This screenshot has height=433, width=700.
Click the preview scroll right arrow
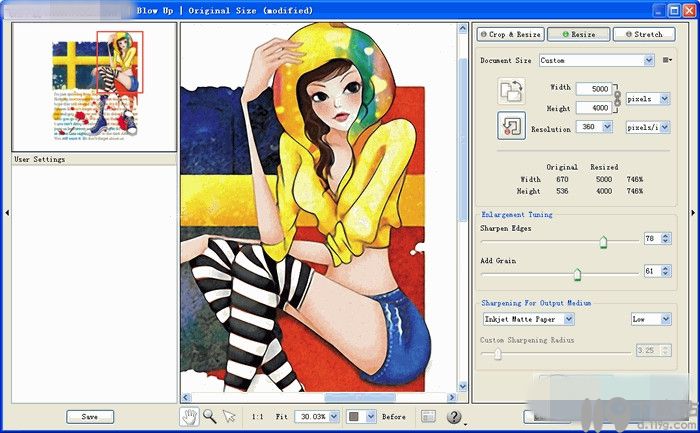[452, 397]
